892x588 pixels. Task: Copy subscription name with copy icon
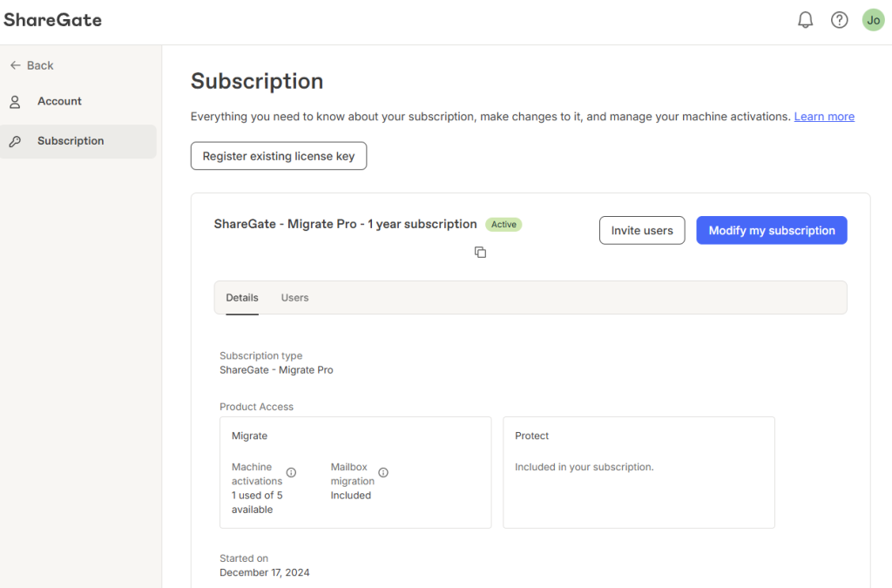480,252
